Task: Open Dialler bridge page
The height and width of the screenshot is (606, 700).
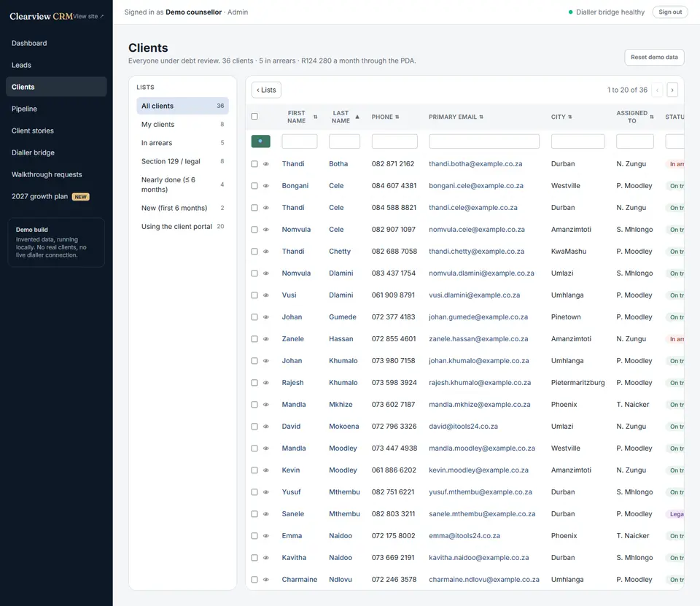Action: [56, 152]
